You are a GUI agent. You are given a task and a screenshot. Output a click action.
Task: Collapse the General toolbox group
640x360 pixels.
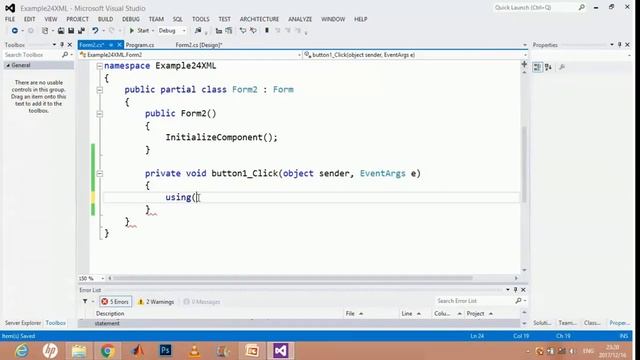coord(8,65)
